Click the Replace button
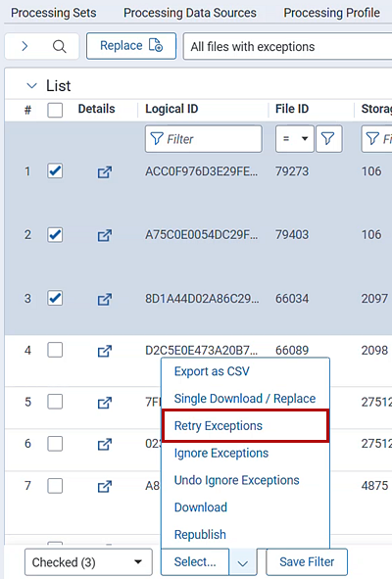This screenshot has width=392, height=579. pyautogui.click(x=131, y=46)
